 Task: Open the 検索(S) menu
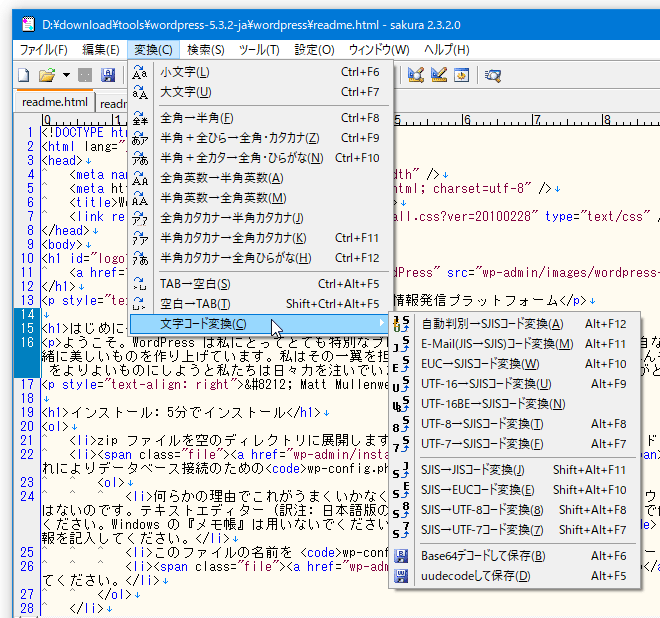(205, 50)
